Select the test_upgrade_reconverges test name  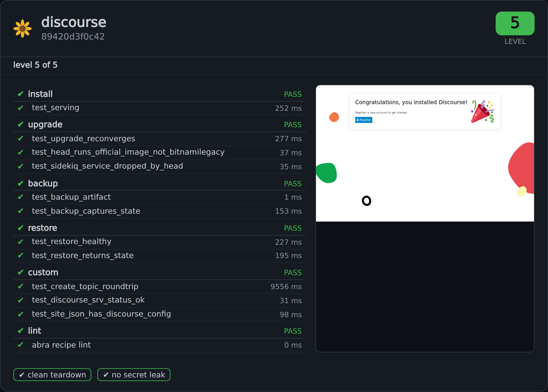coord(83,139)
